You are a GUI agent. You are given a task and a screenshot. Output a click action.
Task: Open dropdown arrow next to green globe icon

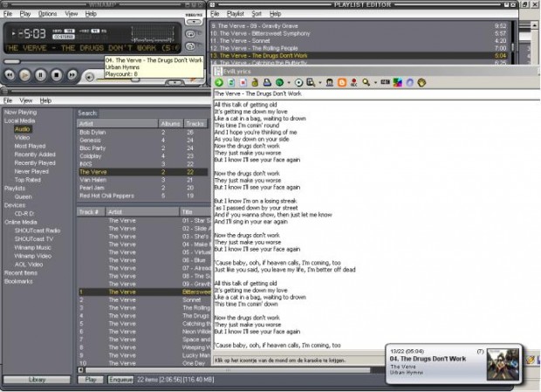[289, 83]
